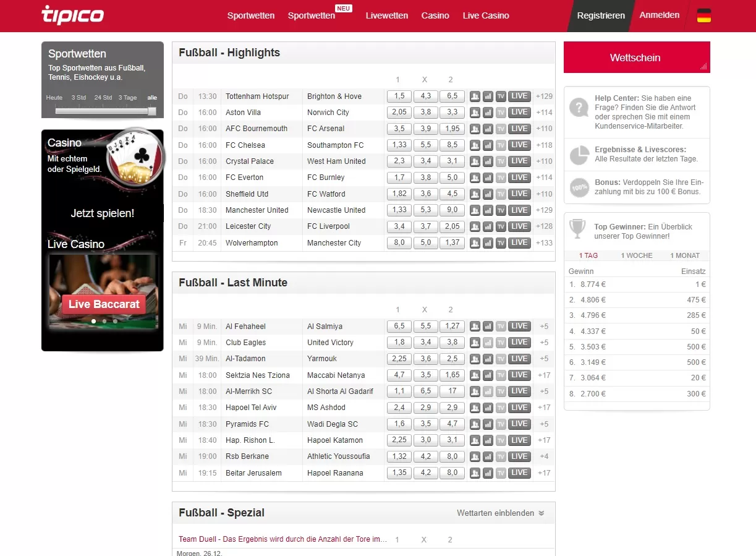Screen dimensions: 756x556
Task: Click the 100% Bonus badge icon
Action: pyautogui.click(x=579, y=187)
